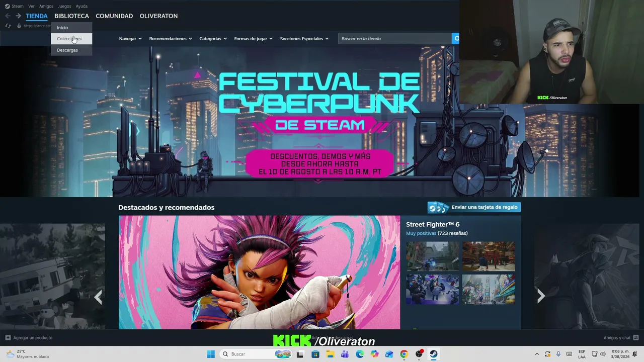View the top-right Street Fighter 6 screenshot
644x362 pixels.
tap(489, 256)
